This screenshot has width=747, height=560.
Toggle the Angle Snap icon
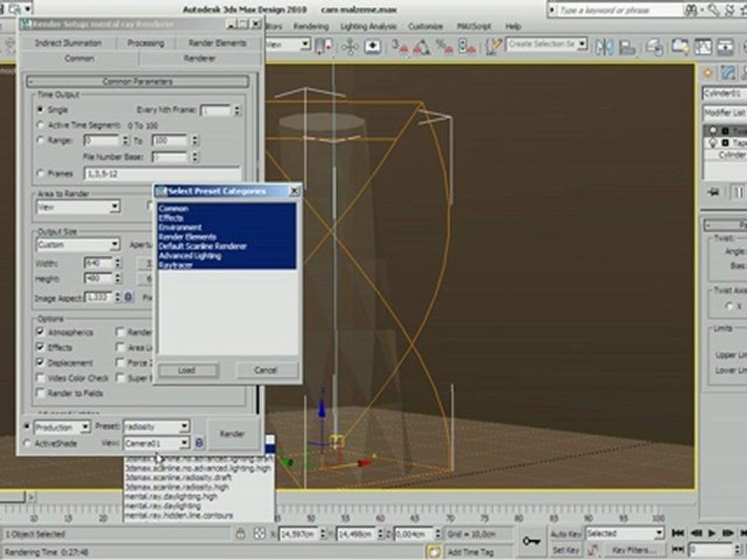[x=422, y=46]
